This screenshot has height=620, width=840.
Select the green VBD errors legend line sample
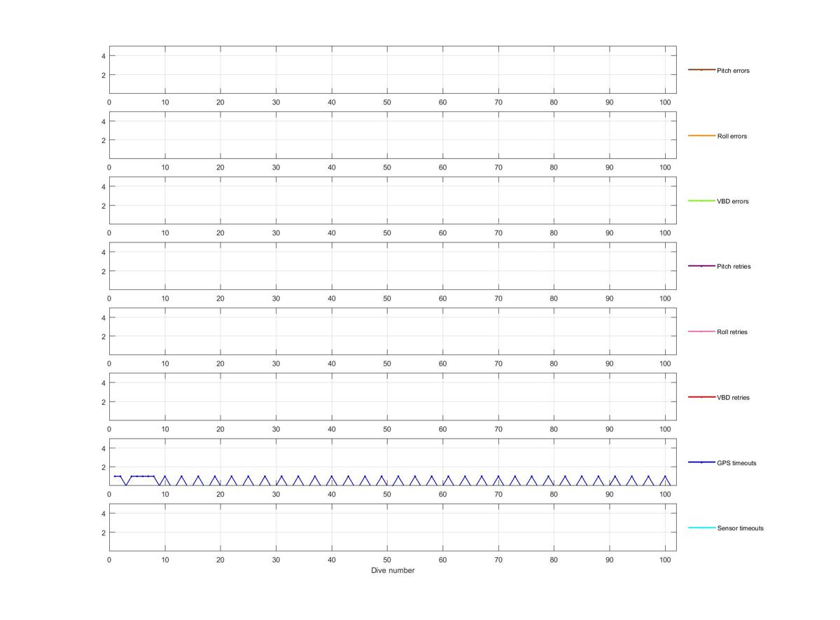(x=701, y=201)
